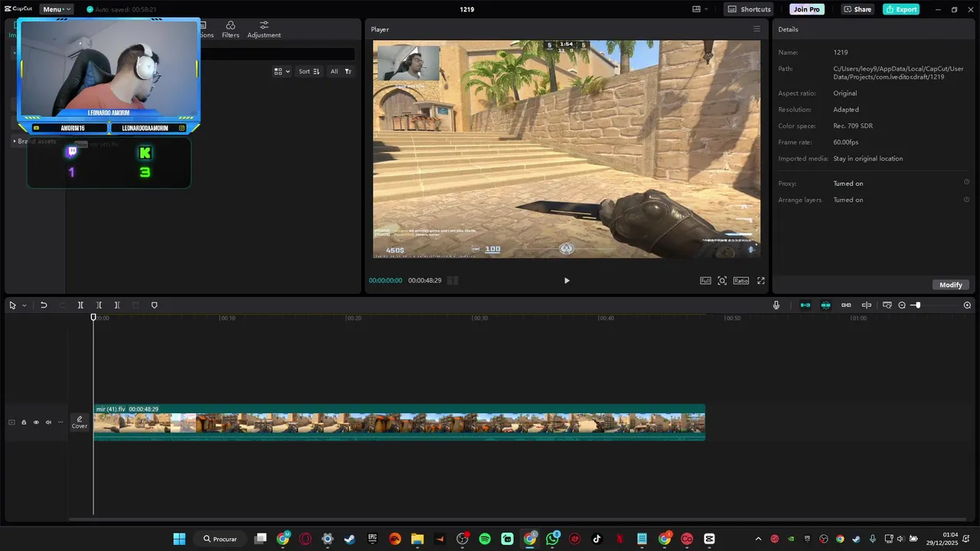This screenshot has height=551, width=980.
Task: Open the compare frames icon beside timecode
Action: [x=452, y=281]
